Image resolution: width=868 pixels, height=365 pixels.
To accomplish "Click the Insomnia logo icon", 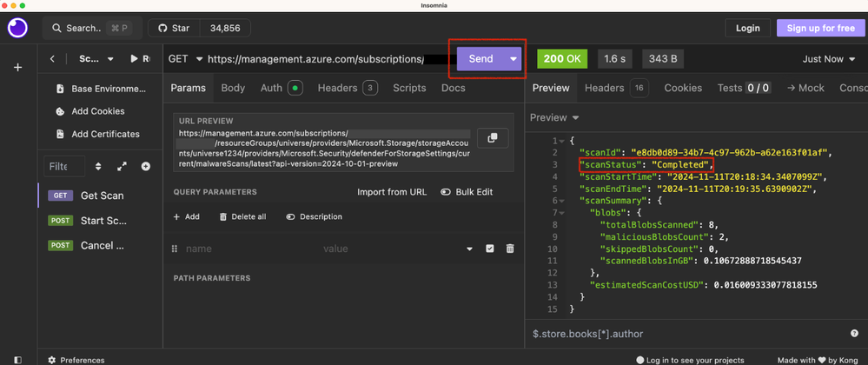I will (17, 28).
